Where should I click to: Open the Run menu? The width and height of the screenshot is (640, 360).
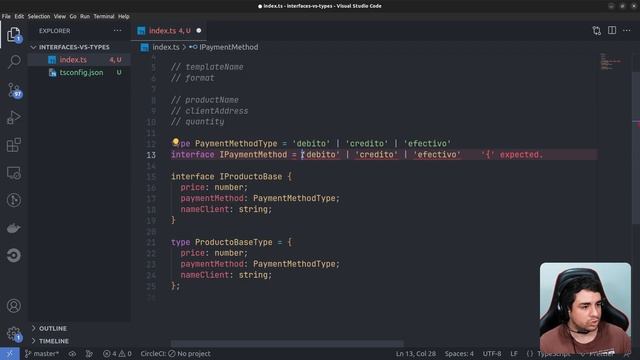(x=85, y=16)
